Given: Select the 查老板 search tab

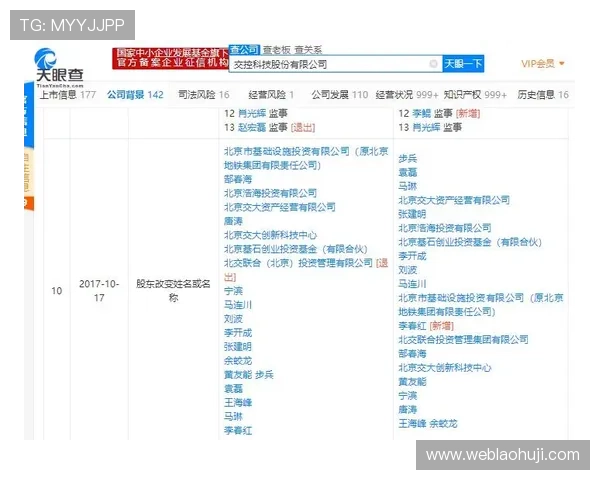Looking at the screenshot, I should tap(277, 50).
